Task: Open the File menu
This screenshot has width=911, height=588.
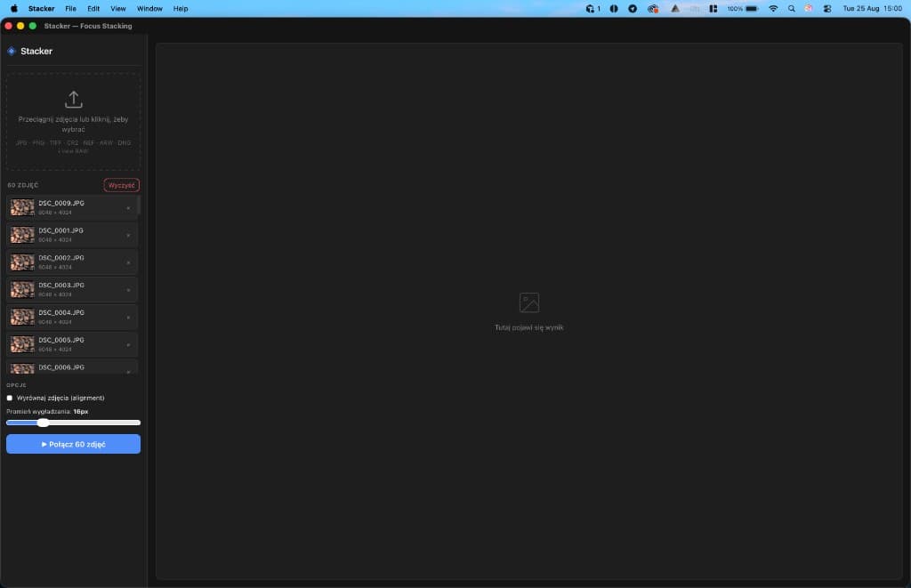Action: click(70, 9)
